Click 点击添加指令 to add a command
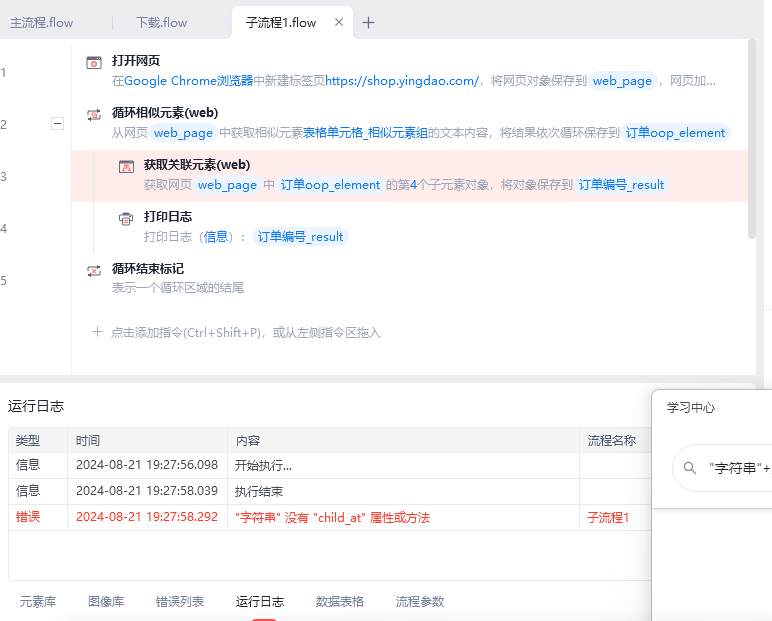This screenshot has width=772, height=621. pos(246,333)
